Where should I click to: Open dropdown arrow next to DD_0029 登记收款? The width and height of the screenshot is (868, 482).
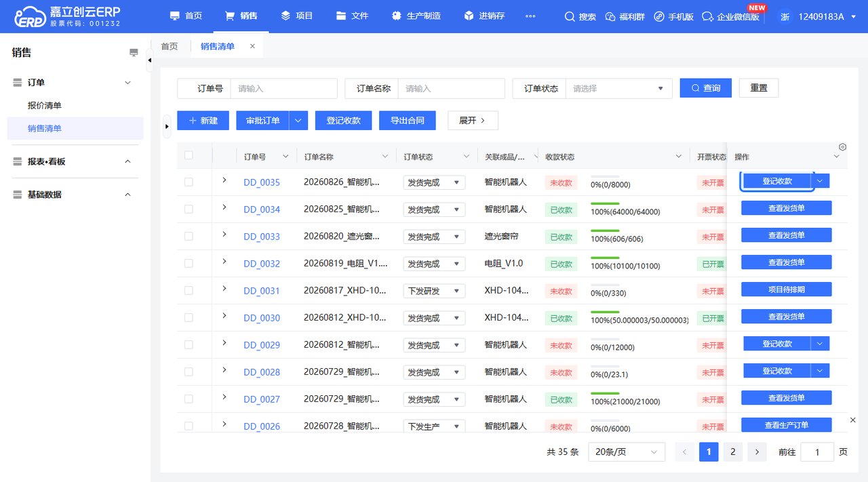(820, 344)
